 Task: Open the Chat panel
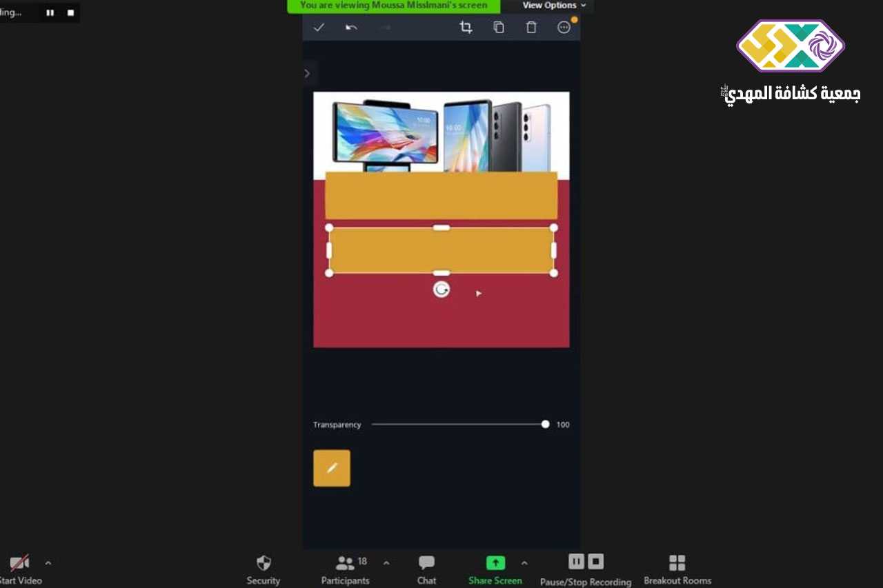coord(426,569)
